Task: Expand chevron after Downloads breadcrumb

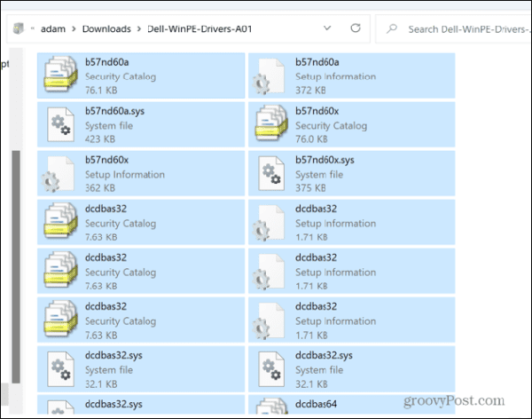Action: [139, 29]
